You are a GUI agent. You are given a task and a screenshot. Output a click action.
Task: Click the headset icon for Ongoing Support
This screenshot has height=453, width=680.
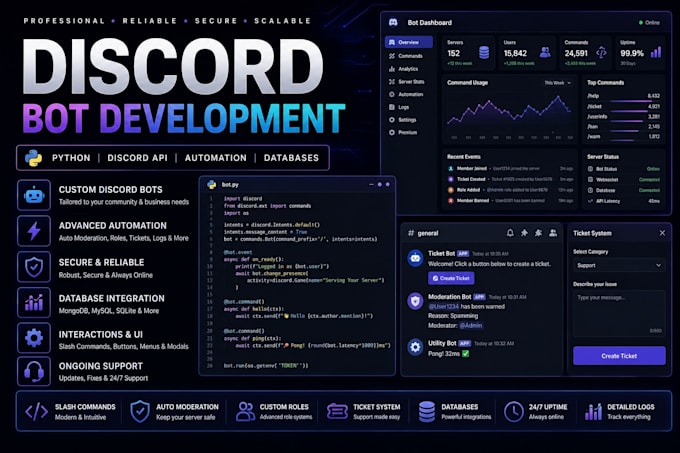(x=34, y=372)
